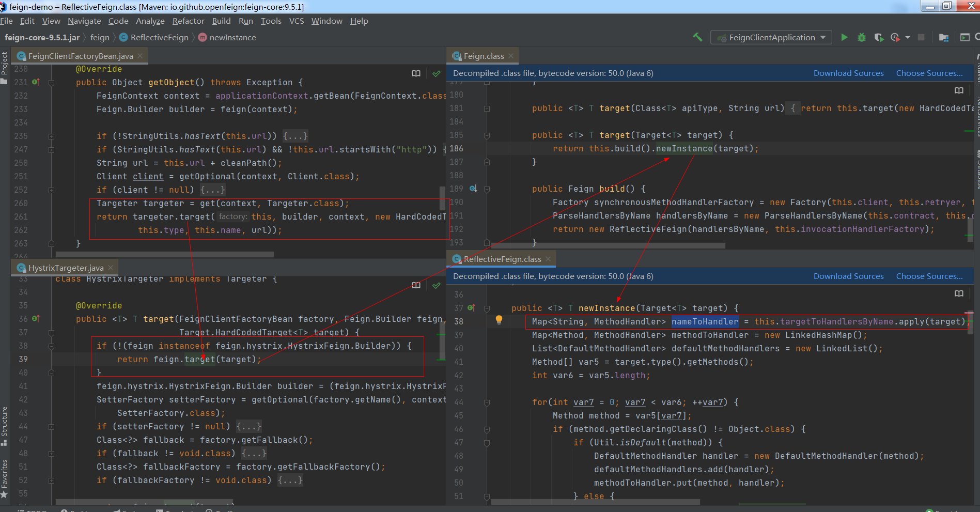
Task: Click the intention lightbulb on line 38
Action: [x=499, y=320]
